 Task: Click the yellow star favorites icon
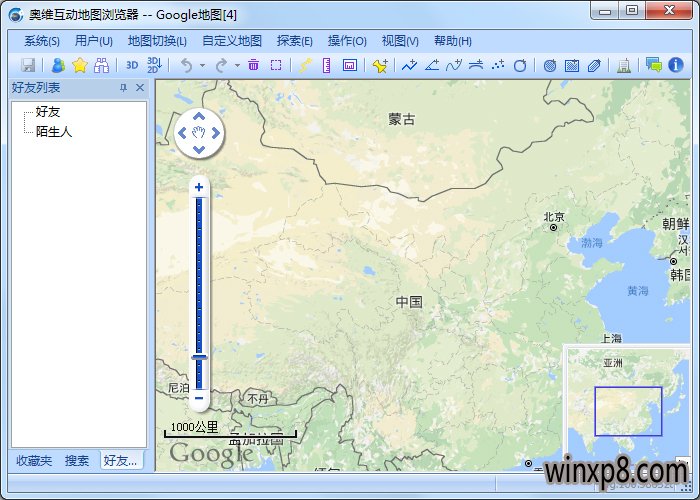[x=79, y=65]
